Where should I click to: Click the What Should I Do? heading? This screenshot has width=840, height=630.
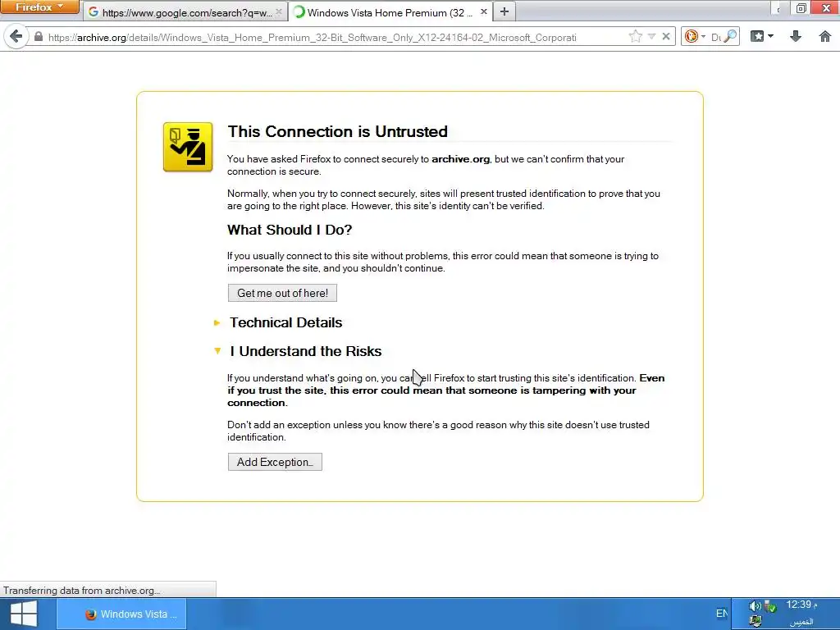click(290, 230)
